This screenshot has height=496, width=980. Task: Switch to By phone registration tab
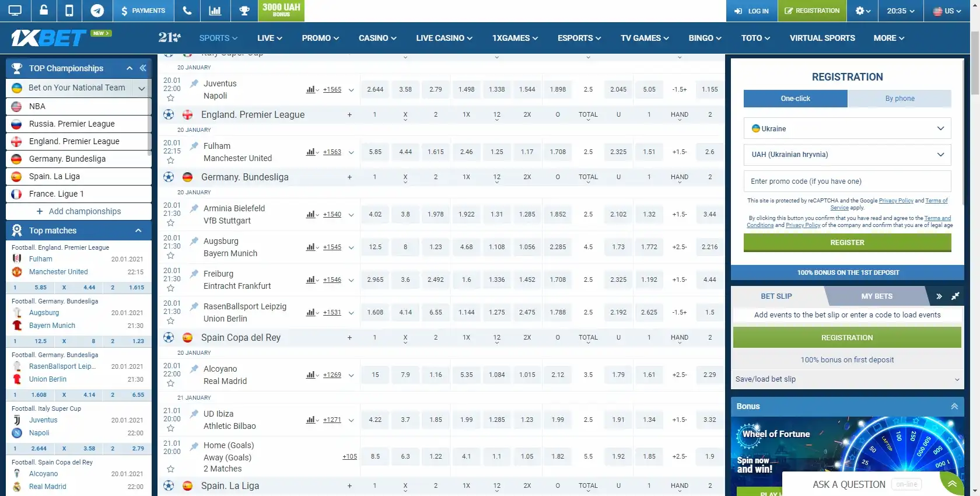(900, 99)
